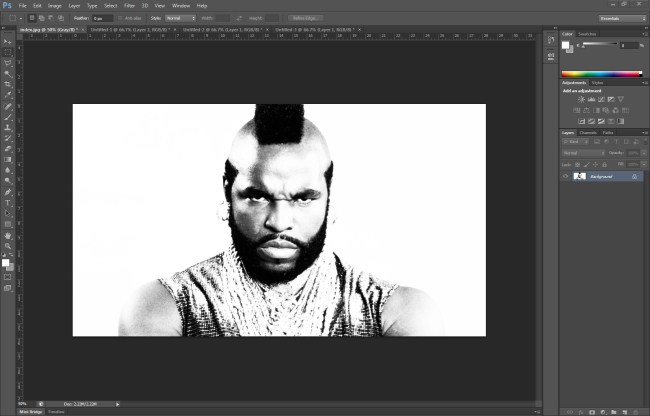Screen dimensions: 650x416
Task: Select the Rectangular Marquee tool
Action: pyautogui.click(x=8, y=51)
